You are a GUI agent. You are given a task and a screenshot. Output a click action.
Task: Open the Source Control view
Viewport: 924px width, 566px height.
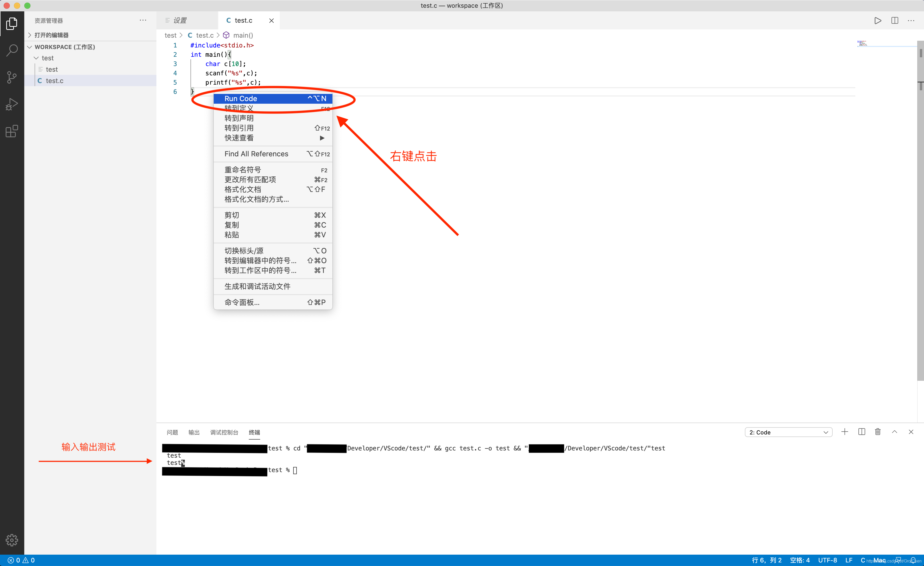pyautogui.click(x=12, y=77)
